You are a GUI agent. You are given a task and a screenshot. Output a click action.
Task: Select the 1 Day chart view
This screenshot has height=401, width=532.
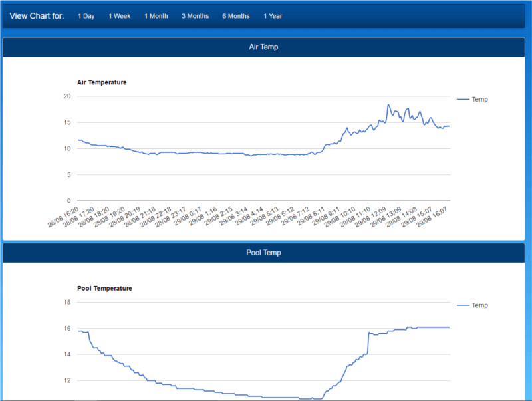pos(86,15)
